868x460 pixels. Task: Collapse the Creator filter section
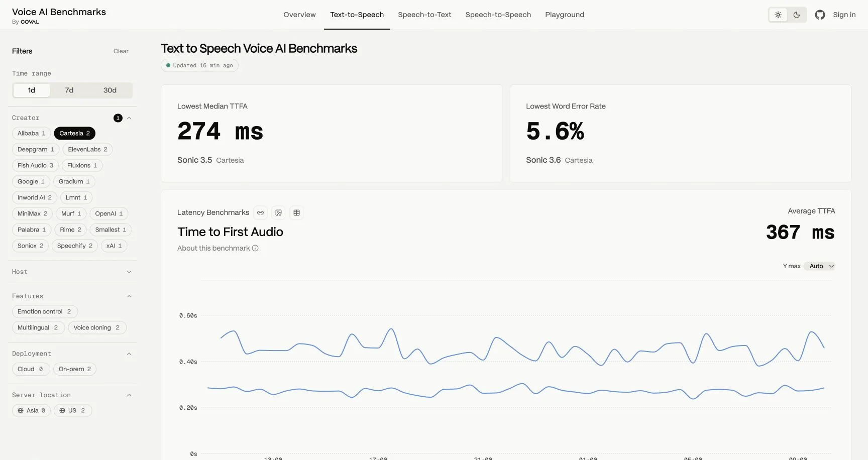coord(129,118)
